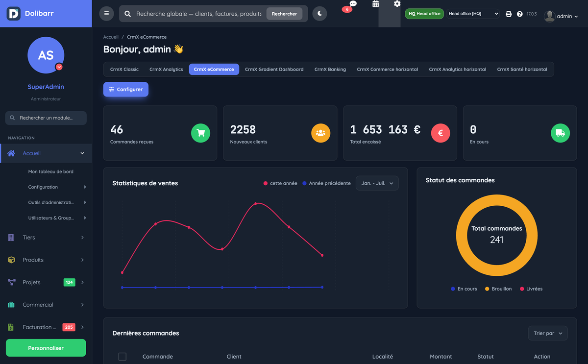Click the Projets diagram icon

click(11, 282)
